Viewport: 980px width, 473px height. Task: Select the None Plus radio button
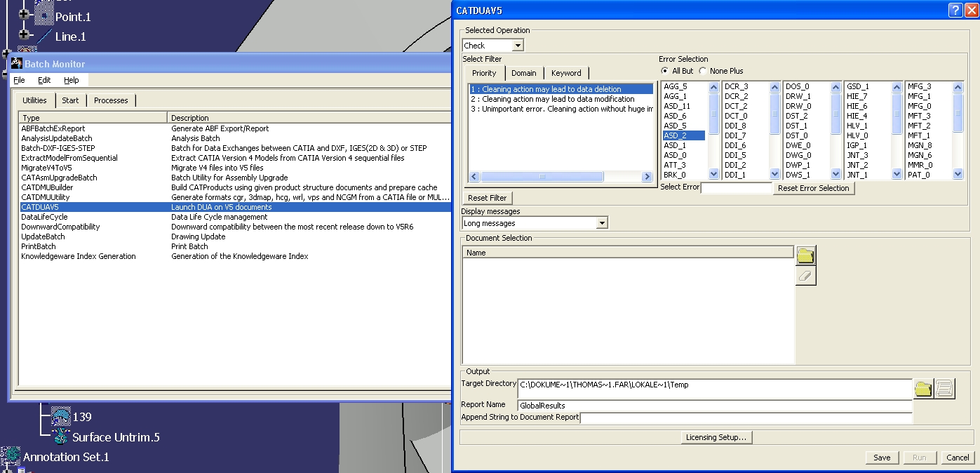point(703,71)
